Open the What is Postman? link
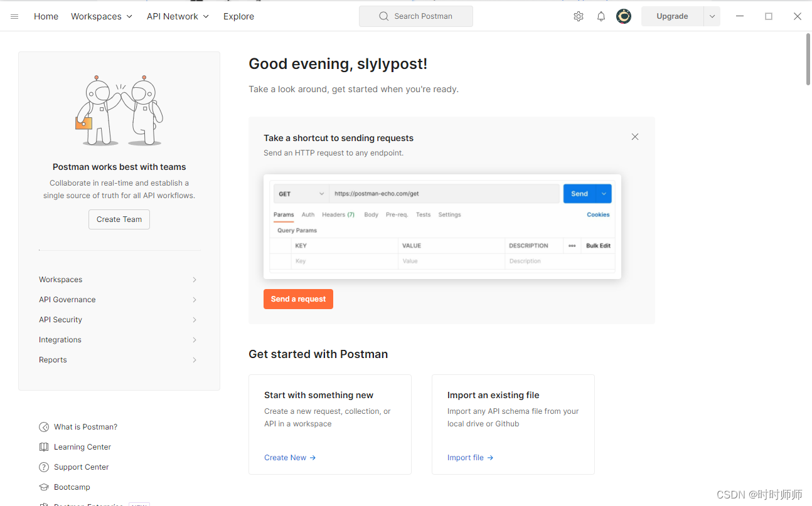 point(85,427)
